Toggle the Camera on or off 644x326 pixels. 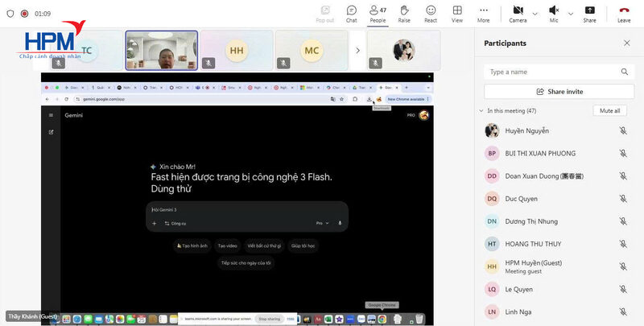[x=518, y=13]
